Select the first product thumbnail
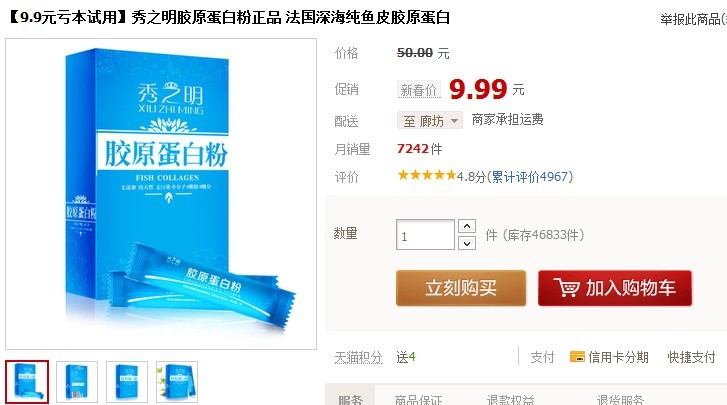Viewport: 727px width, 405px height. point(27,382)
